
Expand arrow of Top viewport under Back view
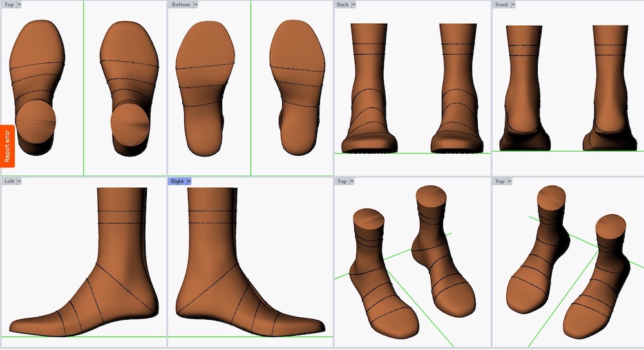pos(352,181)
